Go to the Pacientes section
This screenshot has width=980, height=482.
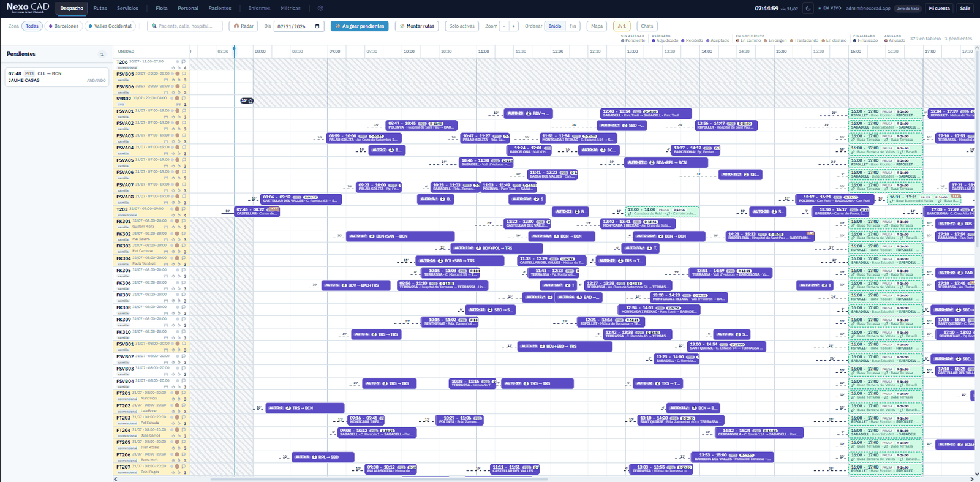coord(220,9)
